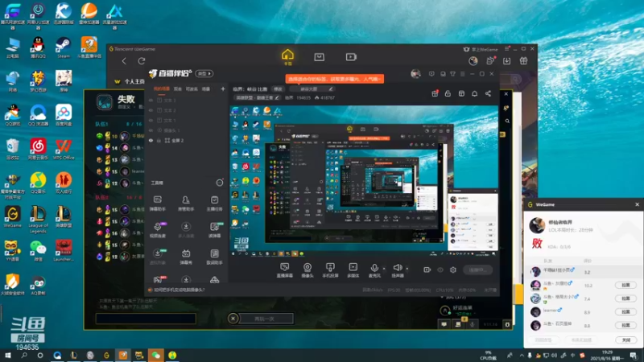The image size is (644, 362).
Task: Click the WeGame back arrow
Action: tap(124, 61)
